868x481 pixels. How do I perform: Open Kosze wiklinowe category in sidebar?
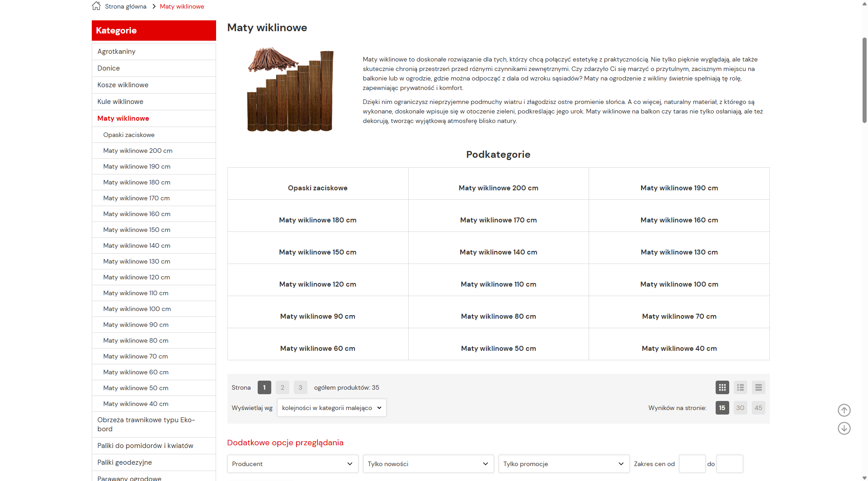click(123, 85)
